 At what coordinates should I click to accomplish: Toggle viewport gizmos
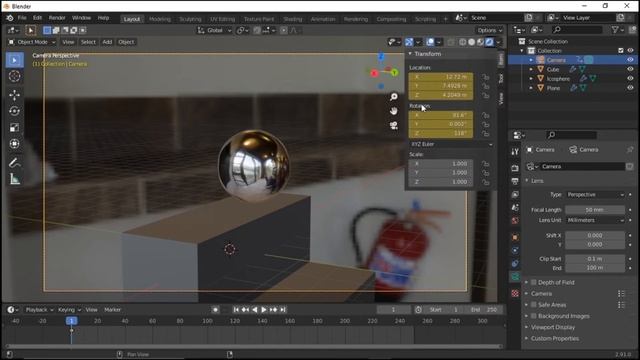click(x=409, y=42)
